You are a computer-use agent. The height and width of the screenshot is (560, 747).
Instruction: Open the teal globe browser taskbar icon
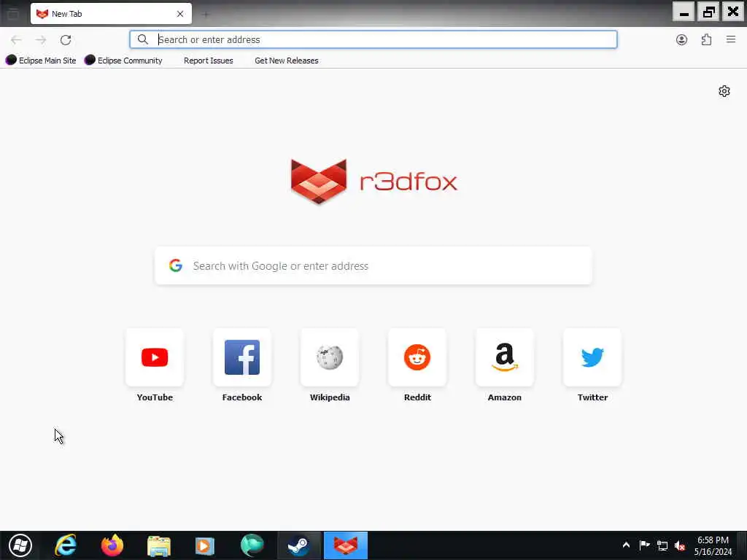coord(252,545)
